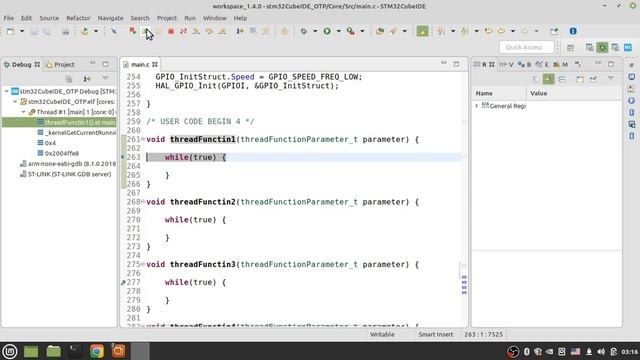Click the Debug bug launch icon
640x360 pixels.
pos(304,31)
